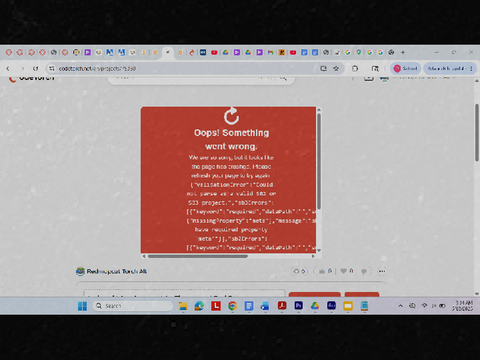Viewport: 480px width, 360px height.
Task: Click the search magnifier in site header
Action: [x=283, y=78]
